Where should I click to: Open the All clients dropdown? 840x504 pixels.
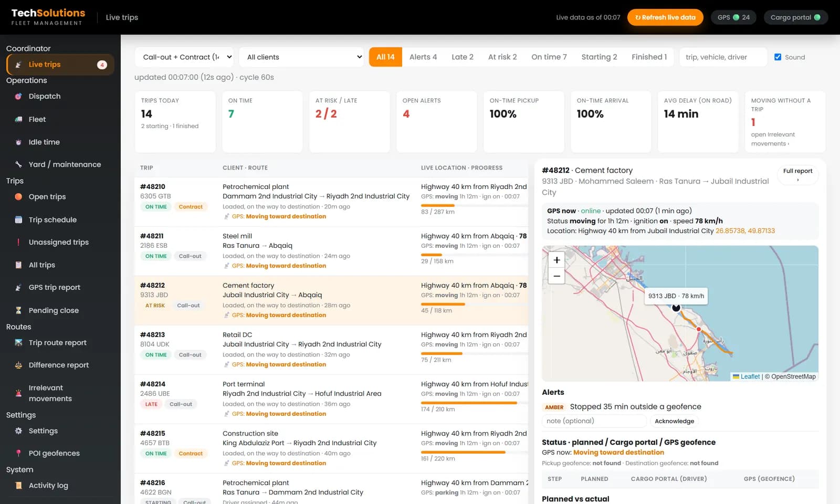pos(302,57)
